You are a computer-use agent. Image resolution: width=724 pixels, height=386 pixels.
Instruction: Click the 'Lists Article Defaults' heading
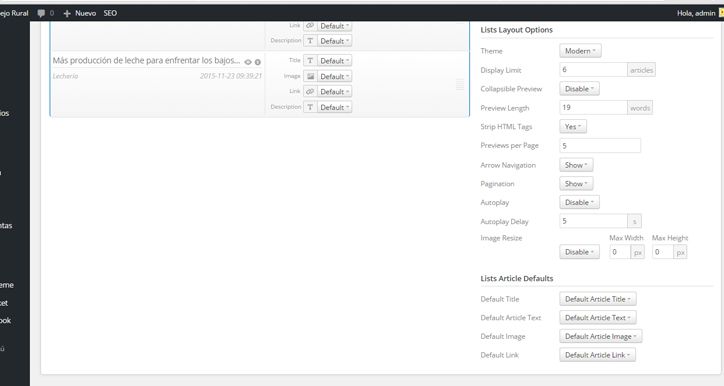[517, 278]
